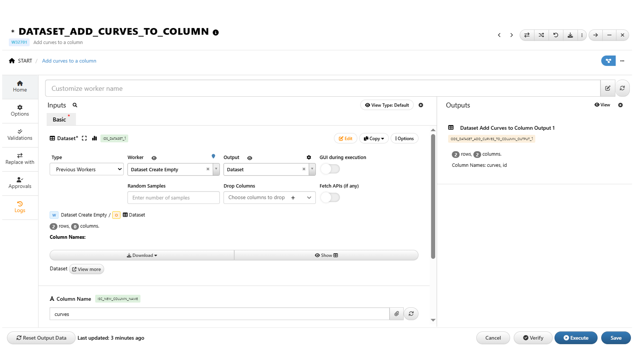This screenshot has width=644, height=346.
Task: Click the Random Samples input field
Action: tap(173, 198)
